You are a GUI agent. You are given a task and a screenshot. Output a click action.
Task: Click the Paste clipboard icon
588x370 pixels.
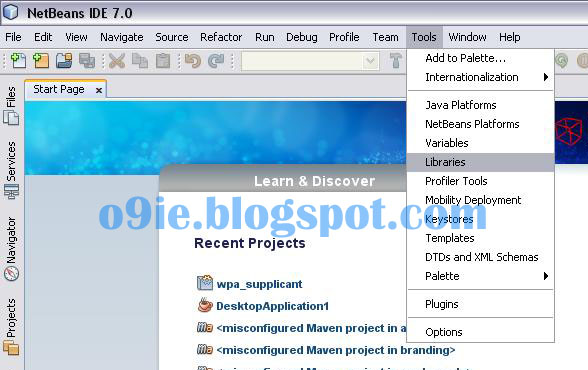(163, 60)
